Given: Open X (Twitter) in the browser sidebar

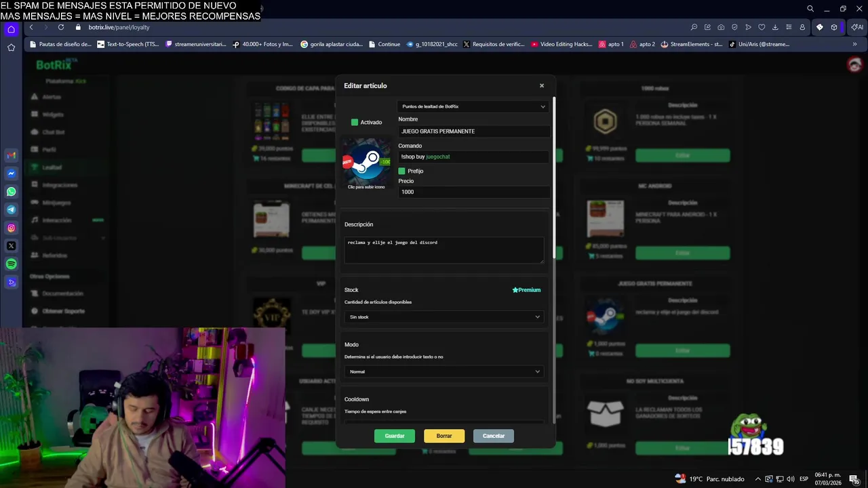Looking at the screenshot, I should [11, 246].
